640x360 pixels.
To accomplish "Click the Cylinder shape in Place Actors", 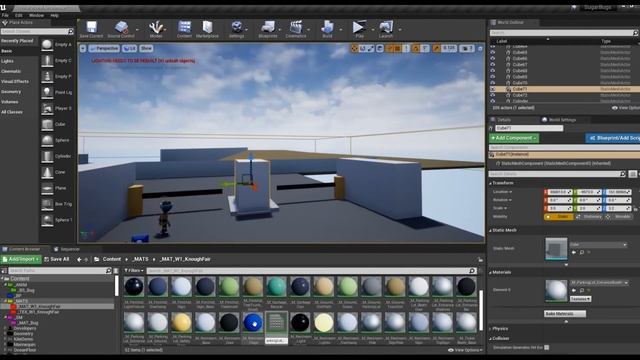I will [47, 156].
